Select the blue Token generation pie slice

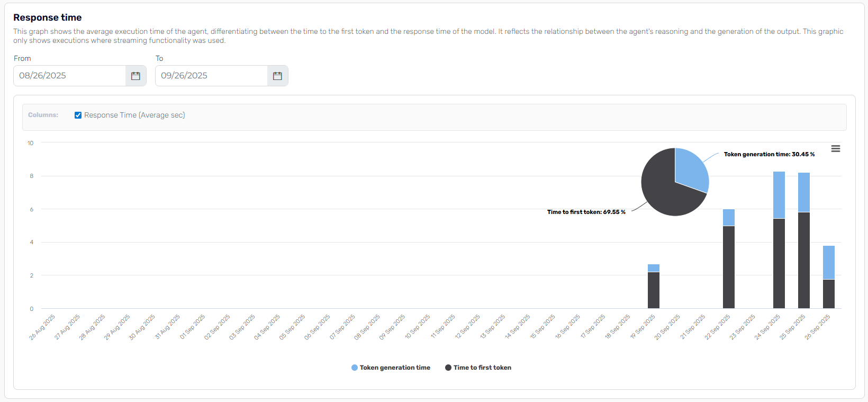coord(690,168)
